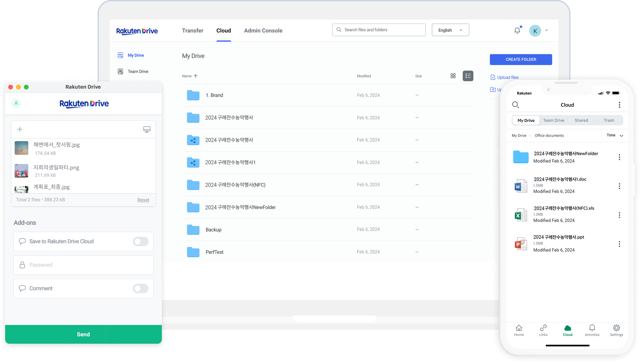The image size is (642, 364).
Task: Enable Save to Rakuten Drive Cloud toggle
Action: point(141,241)
